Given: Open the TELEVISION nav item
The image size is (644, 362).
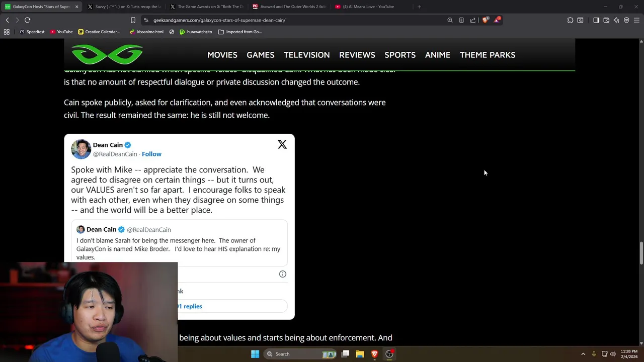Looking at the screenshot, I should (307, 55).
